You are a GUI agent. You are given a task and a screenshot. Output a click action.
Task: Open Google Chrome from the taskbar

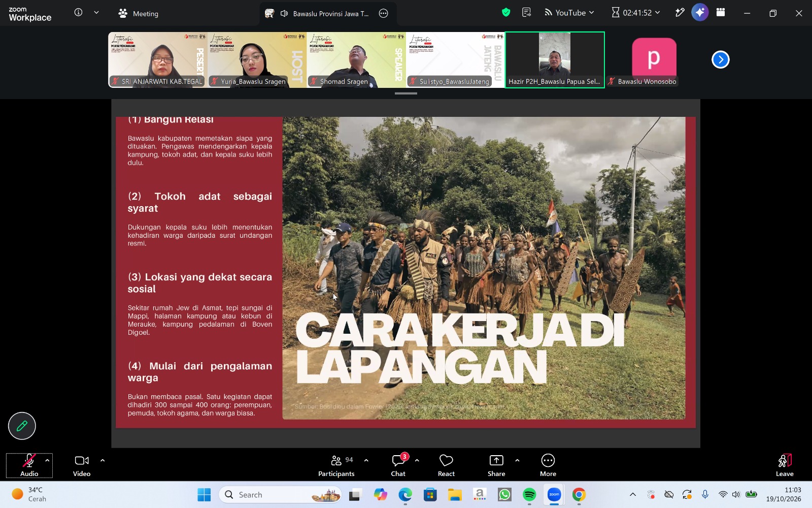click(579, 495)
